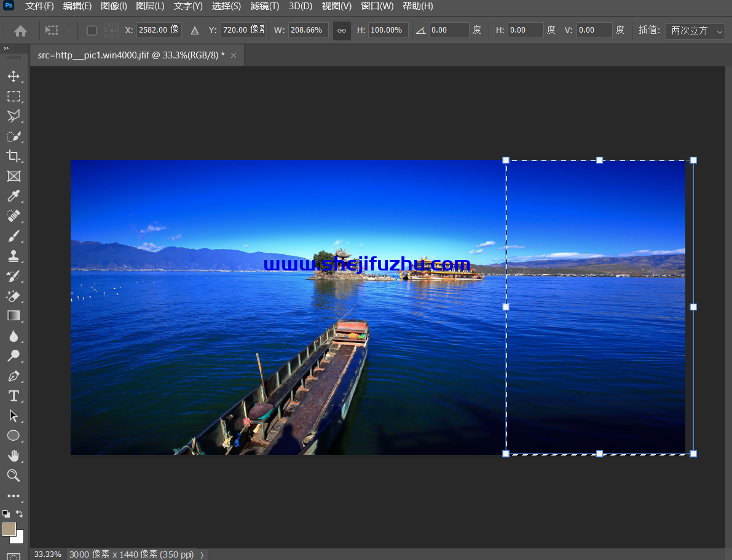Select the Clone Stamp tool
732x560 pixels.
pyautogui.click(x=14, y=256)
